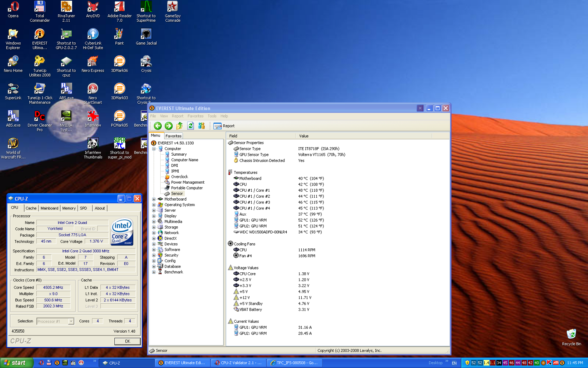
Task: Click the EVEREST Forward navigation arrow
Action: click(x=169, y=126)
